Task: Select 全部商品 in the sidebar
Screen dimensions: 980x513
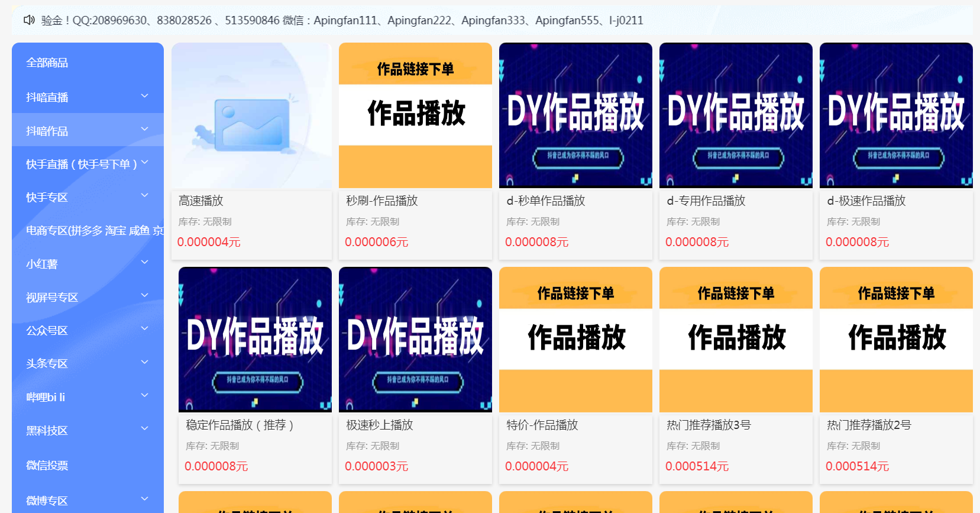Action: pos(47,63)
